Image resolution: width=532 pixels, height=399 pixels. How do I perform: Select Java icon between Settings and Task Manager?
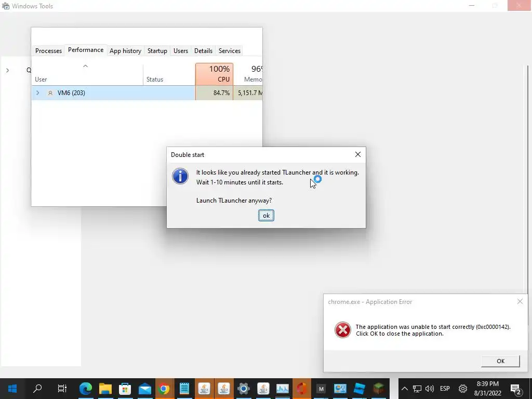(263, 389)
